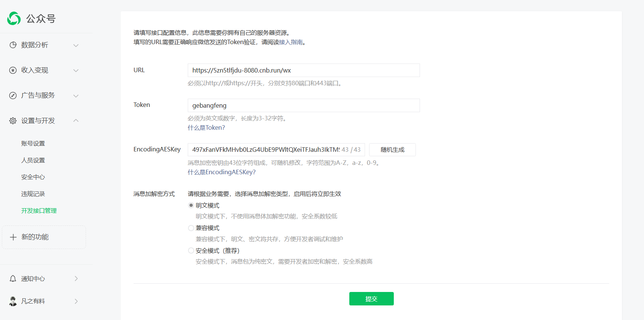
Task: Click the 通知中心 bell icon
Action: (13, 279)
